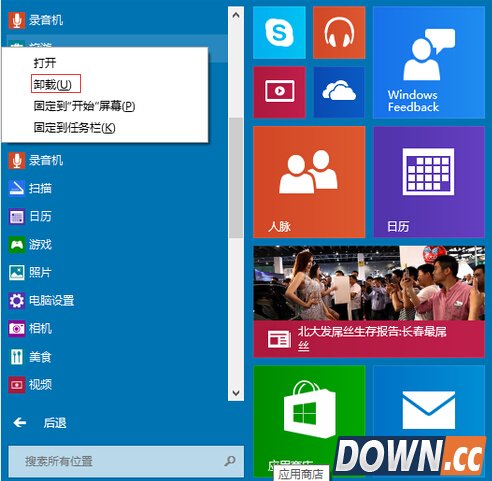
Task: Open the Windows Feedback tile
Action: tap(429, 62)
